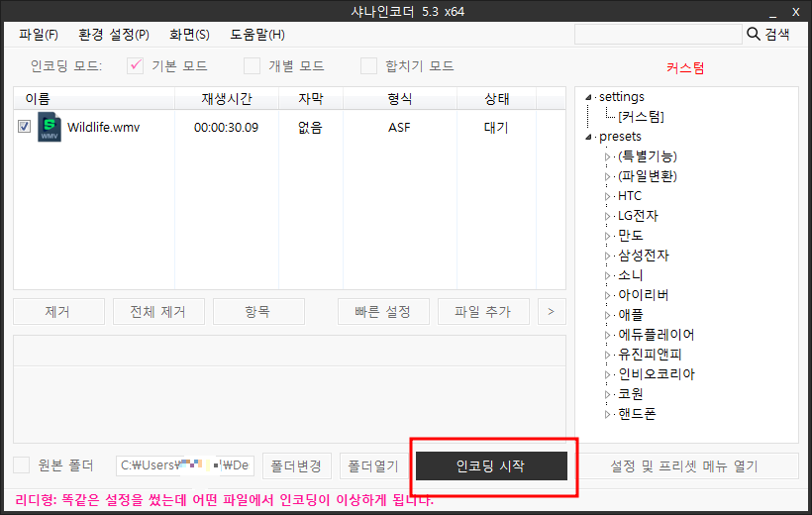Image resolution: width=812 pixels, height=515 pixels.
Task: Open the 화면(S) menu
Action: pos(189,35)
